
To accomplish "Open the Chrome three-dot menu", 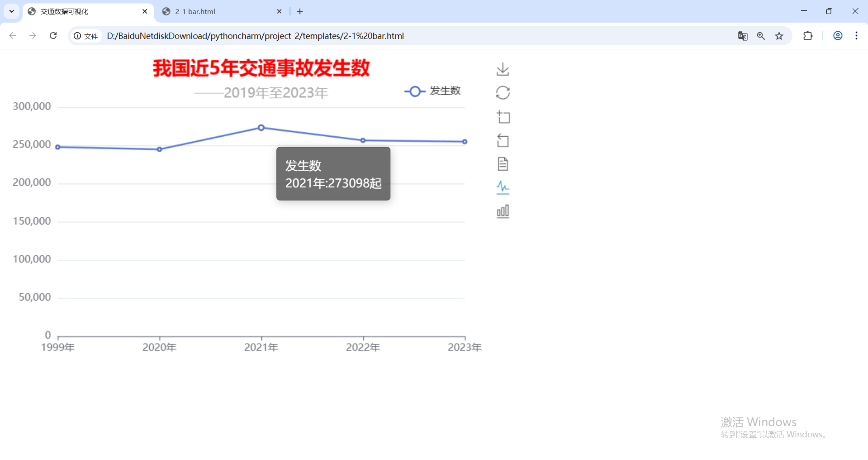I will pyautogui.click(x=856, y=36).
